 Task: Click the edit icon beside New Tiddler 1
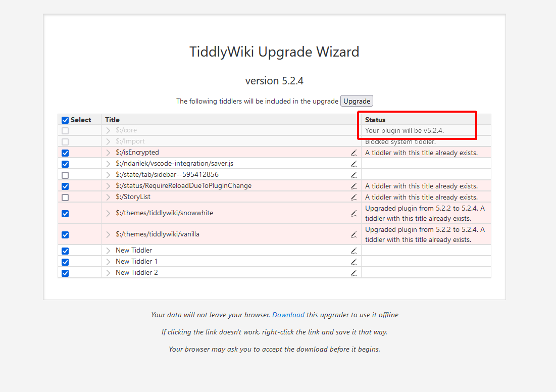(353, 262)
